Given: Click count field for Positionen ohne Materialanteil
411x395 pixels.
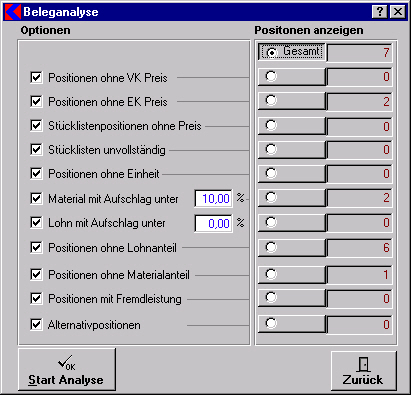Looking at the screenshot, I should 359,275.
